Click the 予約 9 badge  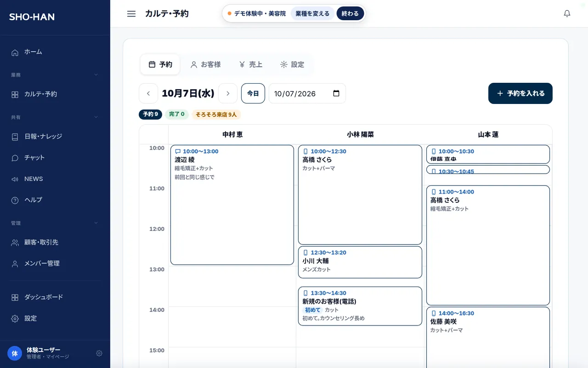pos(150,115)
